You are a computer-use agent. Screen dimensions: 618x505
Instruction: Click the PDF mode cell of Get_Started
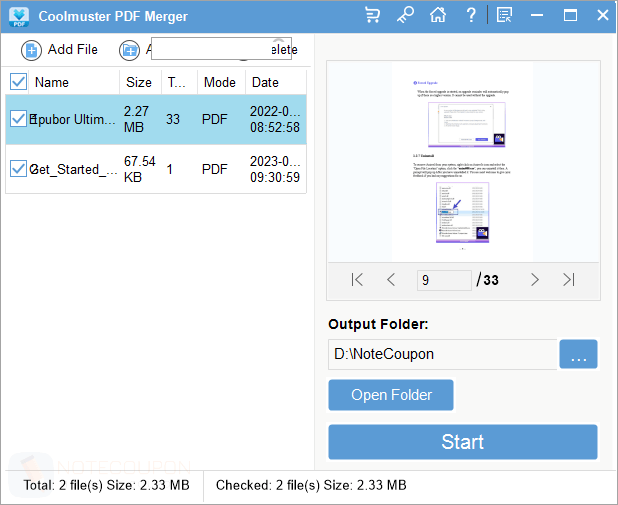tap(214, 169)
